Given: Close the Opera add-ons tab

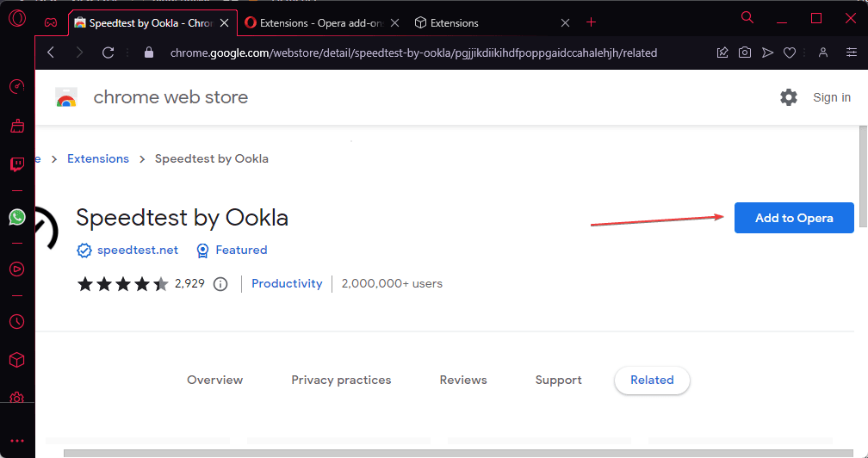Looking at the screenshot, I should 394,23.
